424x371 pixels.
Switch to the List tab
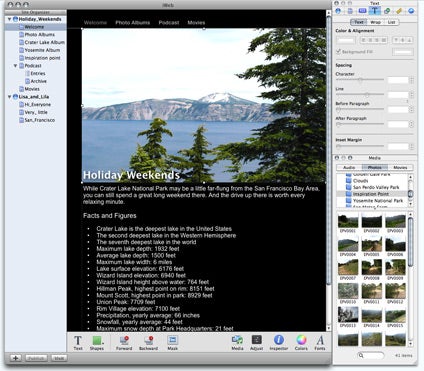391,22
